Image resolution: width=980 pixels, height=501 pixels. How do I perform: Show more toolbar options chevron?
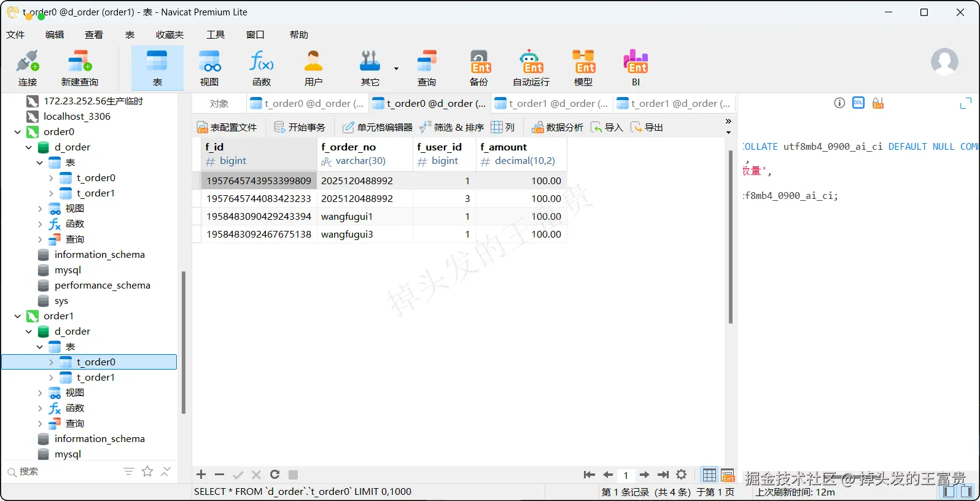(728, 122)
